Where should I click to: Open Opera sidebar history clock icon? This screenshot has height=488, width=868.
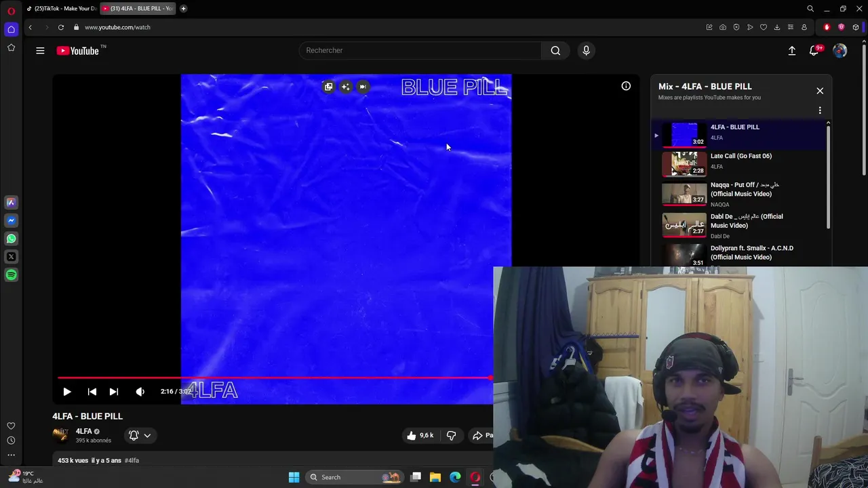tap(11, 441)
